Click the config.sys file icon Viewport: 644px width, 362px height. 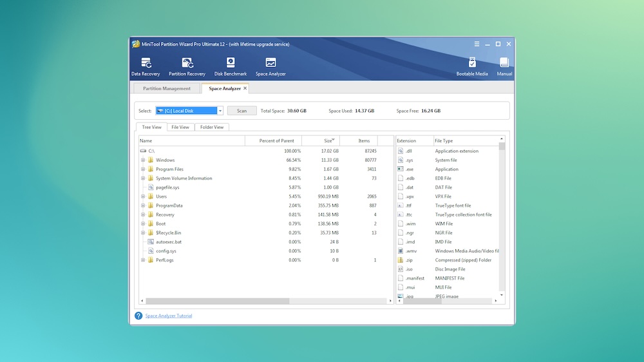tap(151, 251)
